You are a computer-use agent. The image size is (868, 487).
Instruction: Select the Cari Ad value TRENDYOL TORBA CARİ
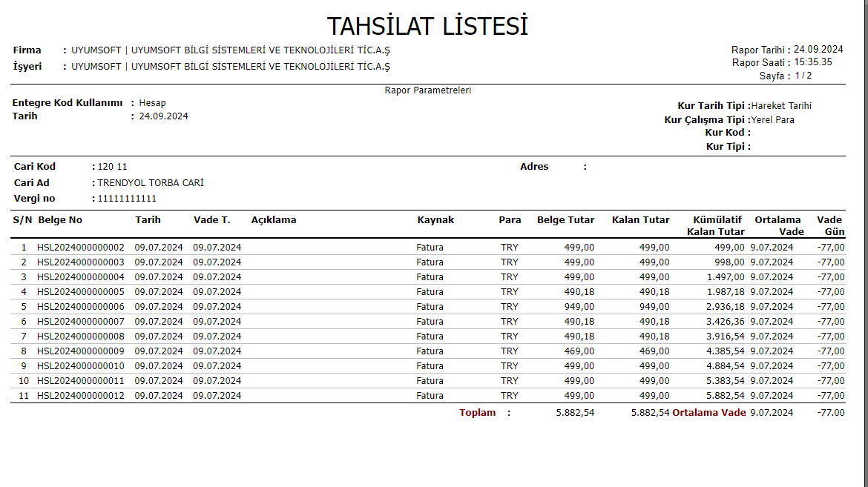click(x=151, y=182)
